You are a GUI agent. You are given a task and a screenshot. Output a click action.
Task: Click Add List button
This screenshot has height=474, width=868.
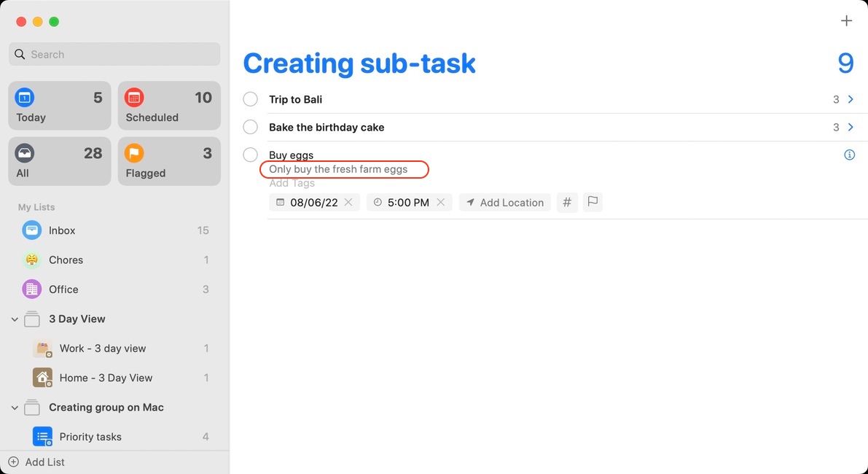[x=36, y=462]
